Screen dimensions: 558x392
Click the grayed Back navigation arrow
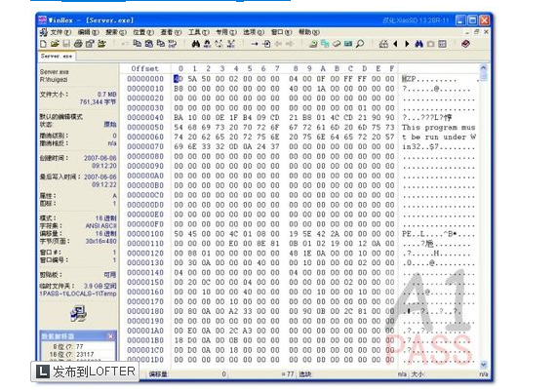point(278,44)
